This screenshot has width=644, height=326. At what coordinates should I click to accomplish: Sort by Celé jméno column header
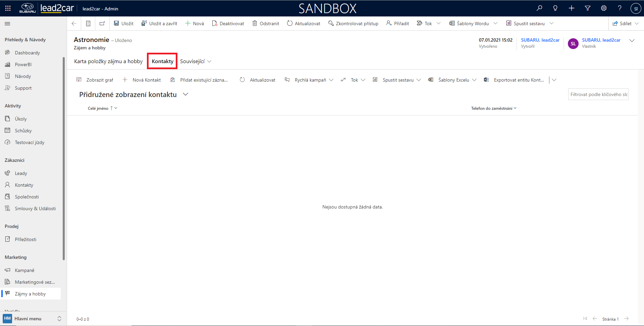[98, 108]
